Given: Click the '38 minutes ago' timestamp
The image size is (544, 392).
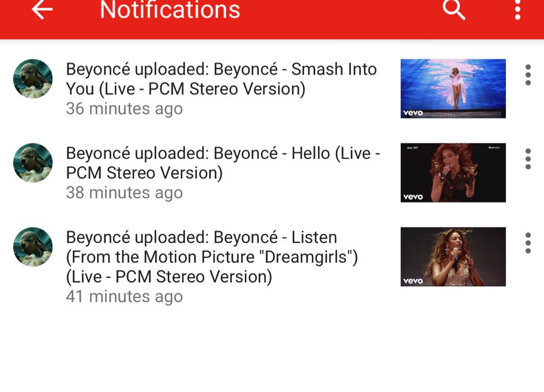Looking at the screenshot, I should 124,192.
